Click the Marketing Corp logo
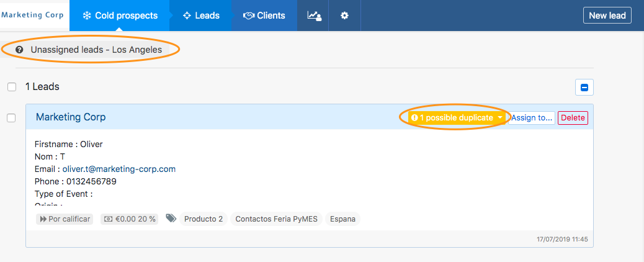Image resolution: width=644 pixels, height=262 pixels. (x=32, y=16)
